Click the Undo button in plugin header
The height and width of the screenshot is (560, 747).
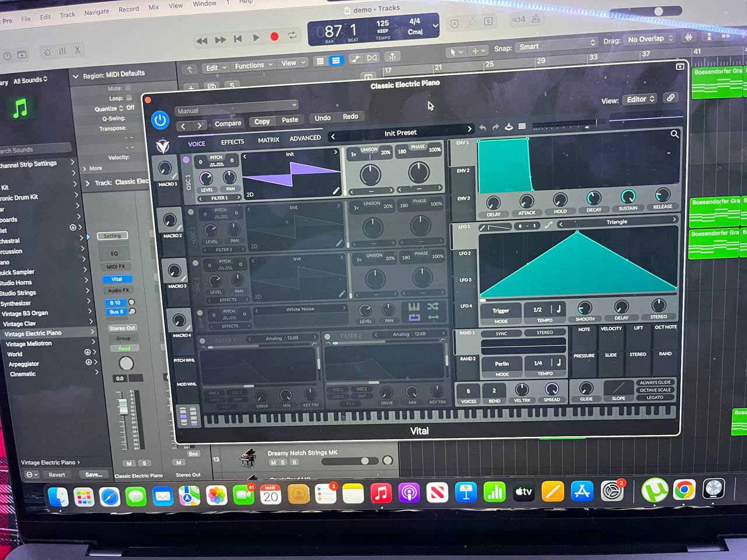click(x=323, y=118)
